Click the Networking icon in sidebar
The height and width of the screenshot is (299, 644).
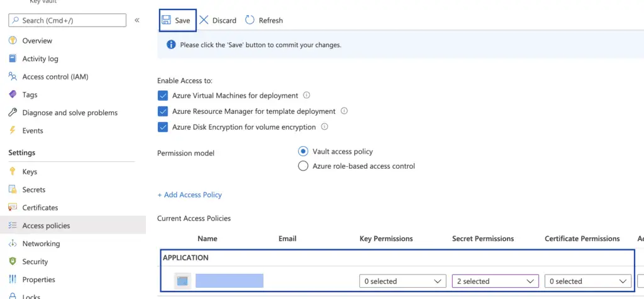(13, 244)
